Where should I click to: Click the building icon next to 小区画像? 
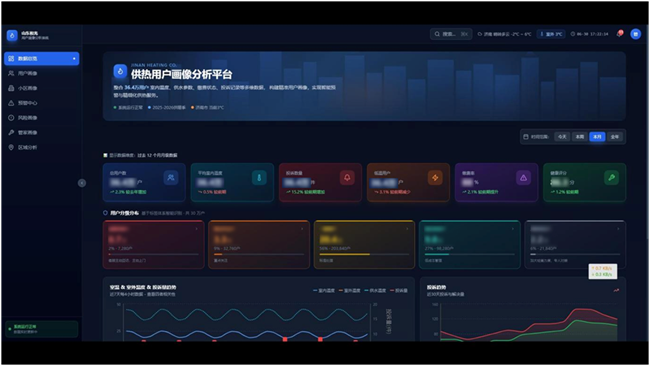point(11,88)
